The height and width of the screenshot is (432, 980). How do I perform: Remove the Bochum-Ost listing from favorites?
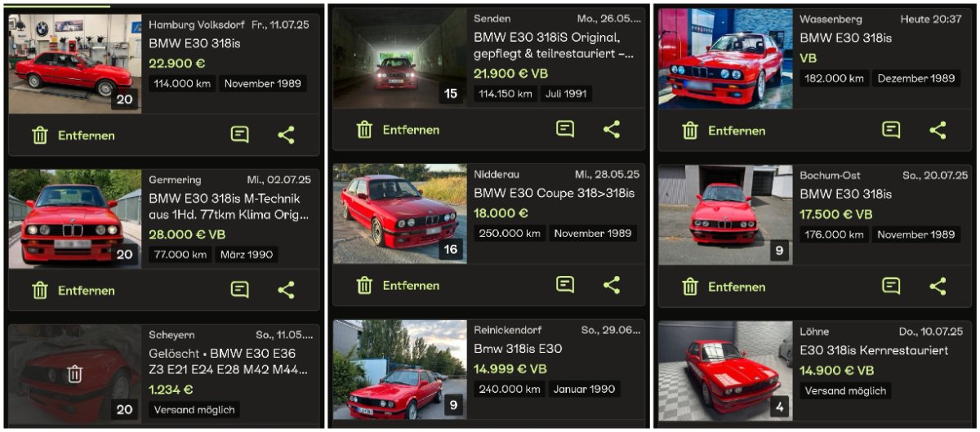point(724,287)
